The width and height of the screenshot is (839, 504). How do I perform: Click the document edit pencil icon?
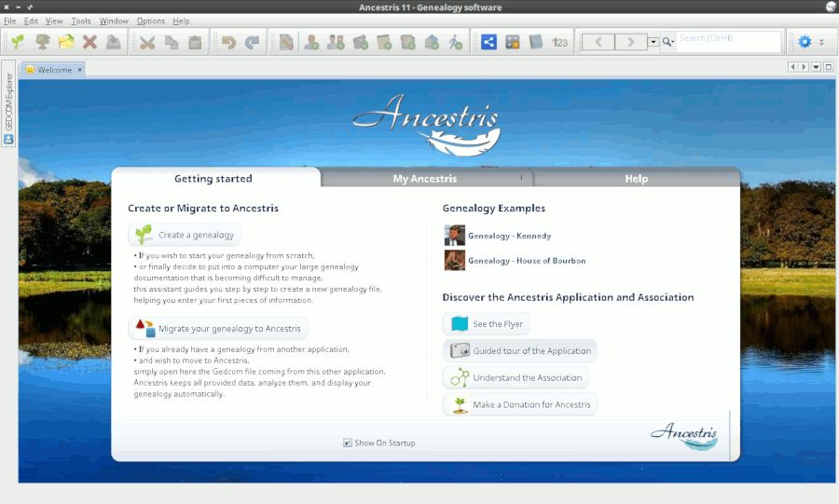(286, 42)
